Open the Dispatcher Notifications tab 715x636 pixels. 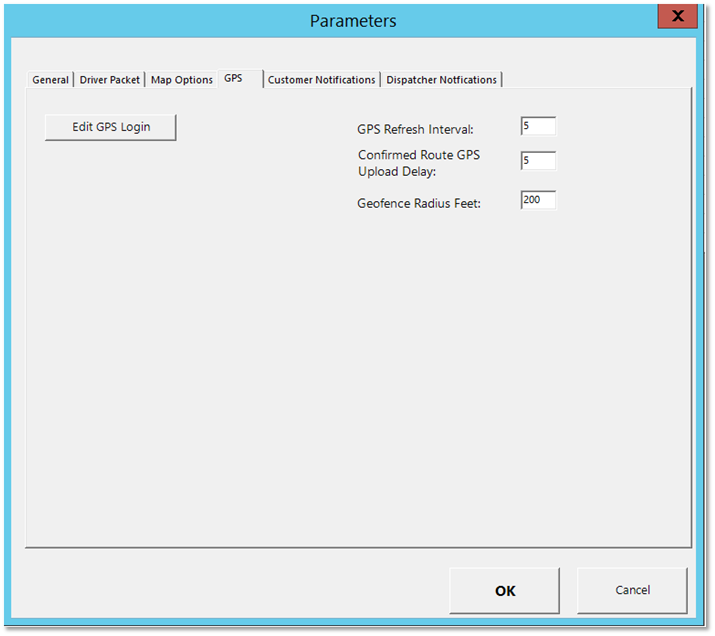pyautogui.click(x=441, y=80)
